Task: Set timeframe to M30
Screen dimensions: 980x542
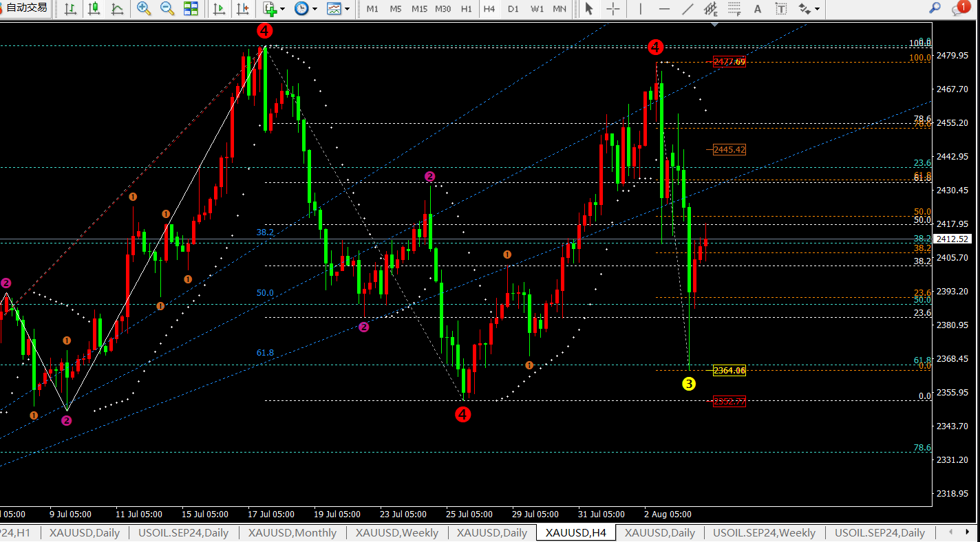Action: tap(443, 9)
